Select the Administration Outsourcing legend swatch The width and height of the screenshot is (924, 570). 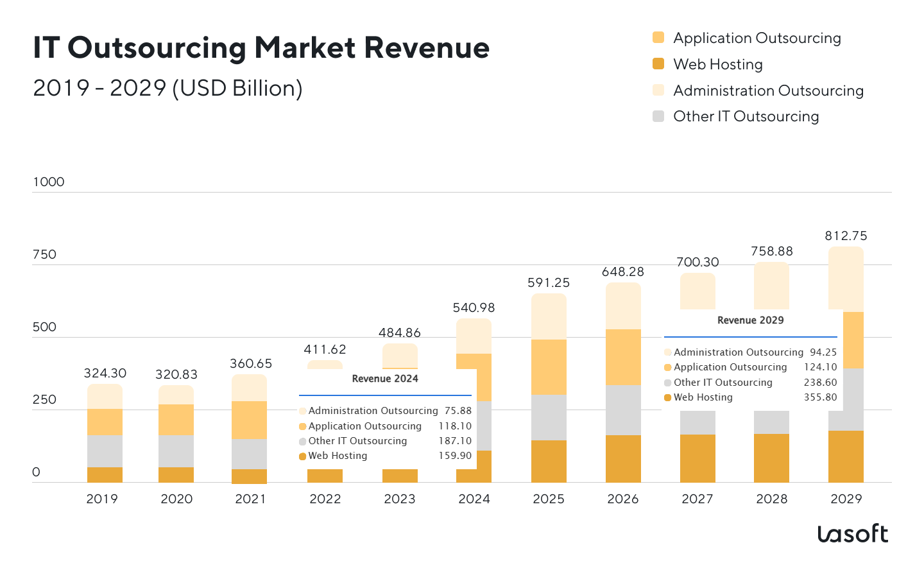658,90
